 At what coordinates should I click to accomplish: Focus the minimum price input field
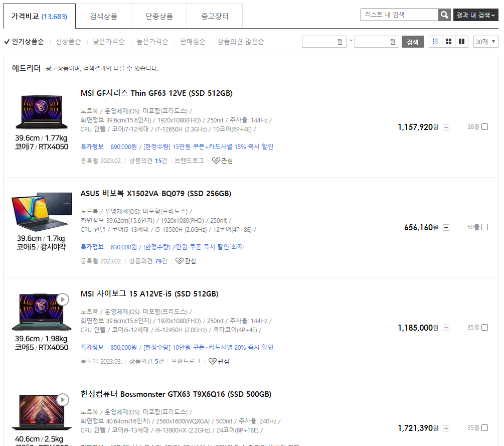[x=324, y=42]
